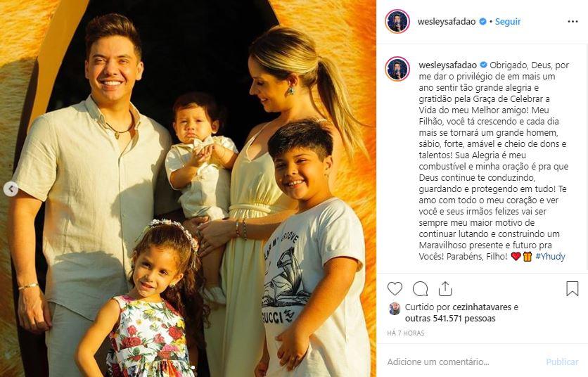Follow the account via the Seguir link
Screen dimensions: 588x377
508,22
